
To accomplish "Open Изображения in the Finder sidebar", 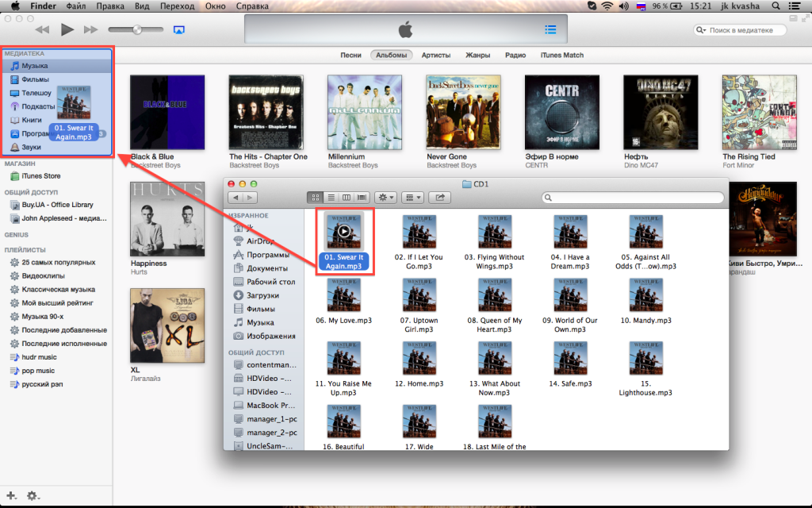I will click(264, 336).
